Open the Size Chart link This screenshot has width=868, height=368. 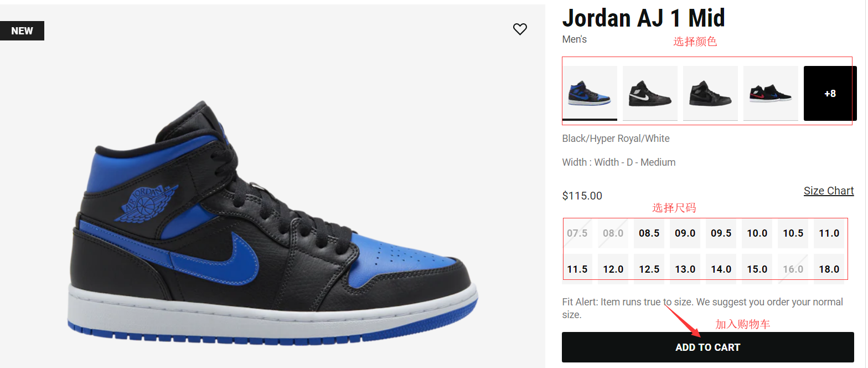coord(829,191)
